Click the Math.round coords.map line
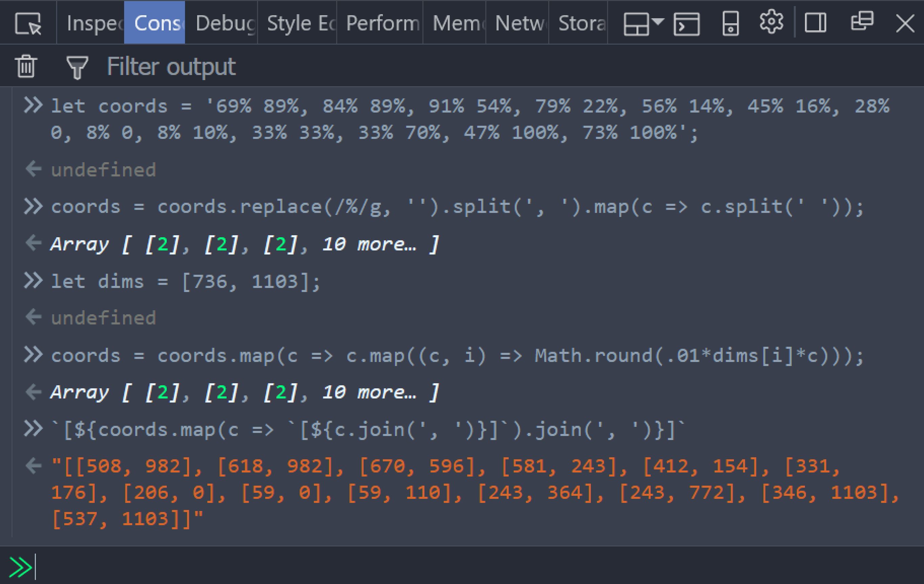This screenshot has width=924, height=584. (x=457, y=356)
